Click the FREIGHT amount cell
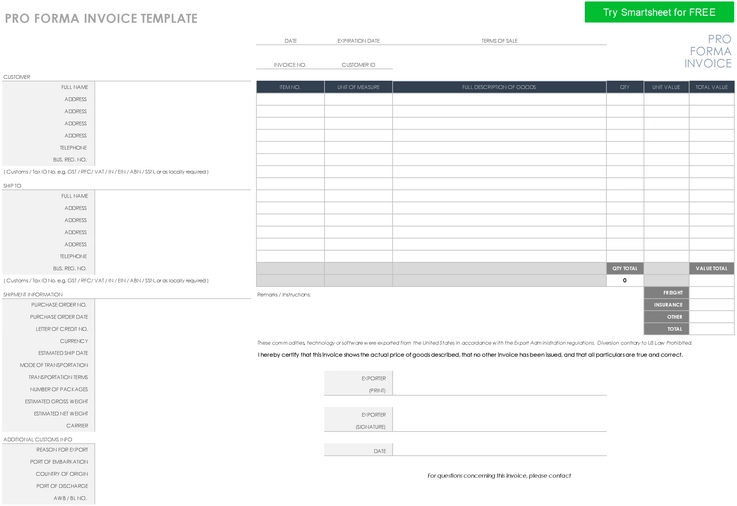 pyautogui.click(x=712, y=293)
